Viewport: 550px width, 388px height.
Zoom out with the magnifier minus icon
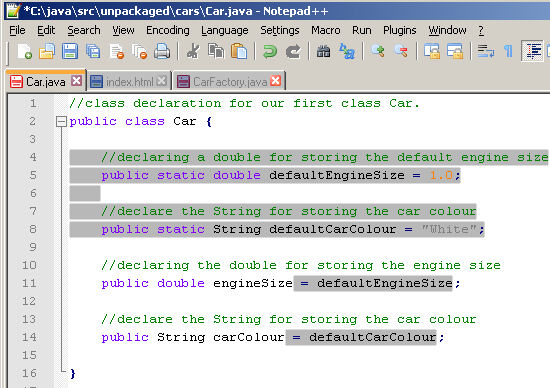point(401,52)
